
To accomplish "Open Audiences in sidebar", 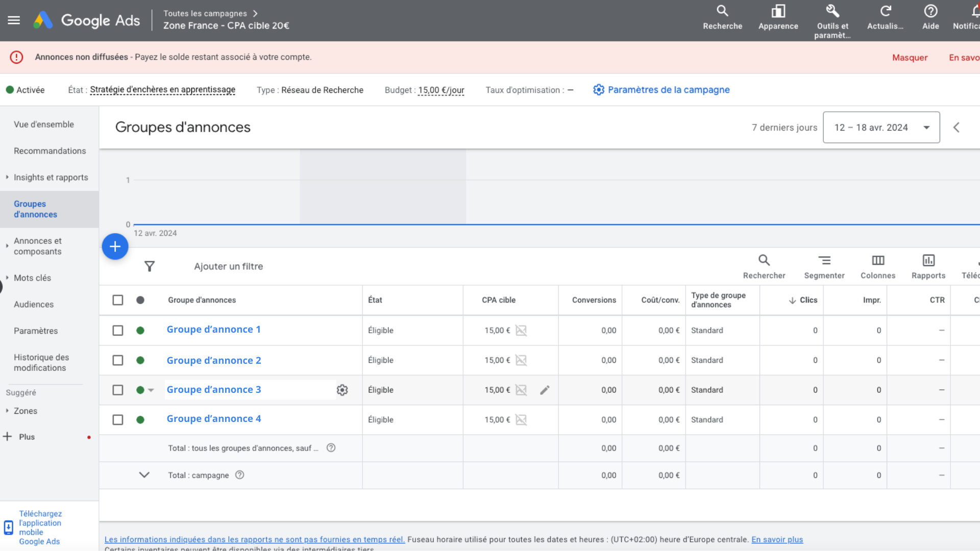I will pos(34,305).
